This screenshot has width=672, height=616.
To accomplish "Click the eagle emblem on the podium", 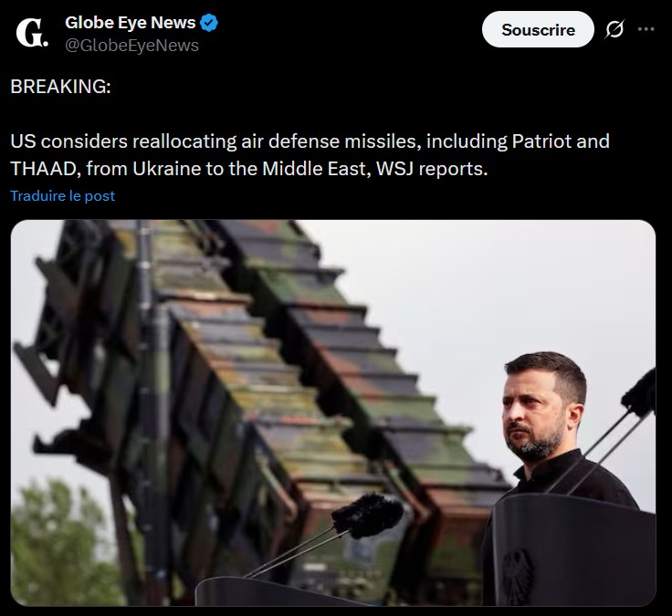I will (x=518, y=576).
